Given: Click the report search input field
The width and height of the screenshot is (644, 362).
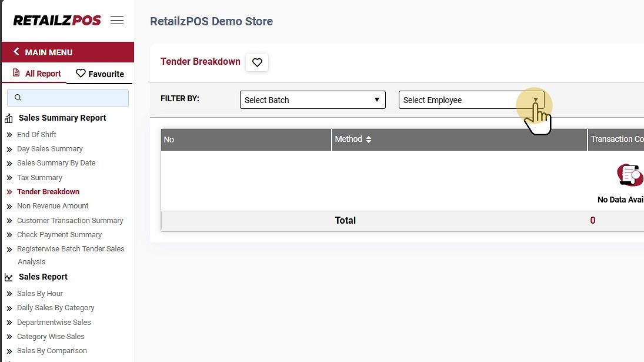Looking at the screenshot, I should (x=68, y=98).
